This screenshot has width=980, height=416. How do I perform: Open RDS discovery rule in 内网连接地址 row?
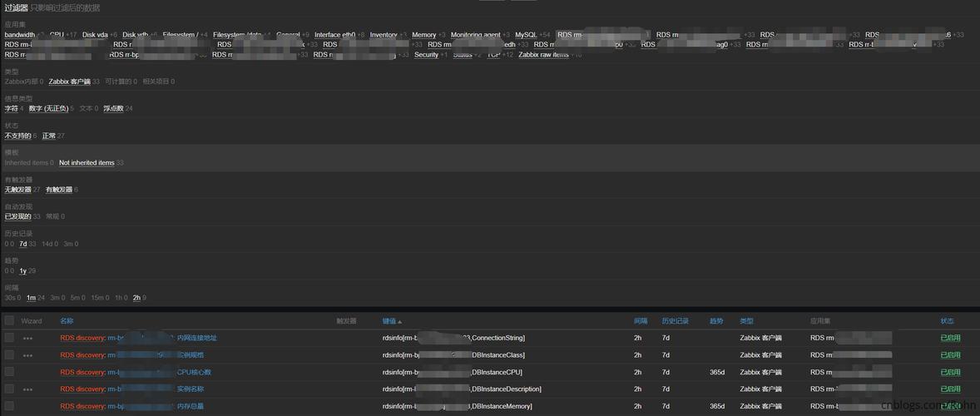82,338
